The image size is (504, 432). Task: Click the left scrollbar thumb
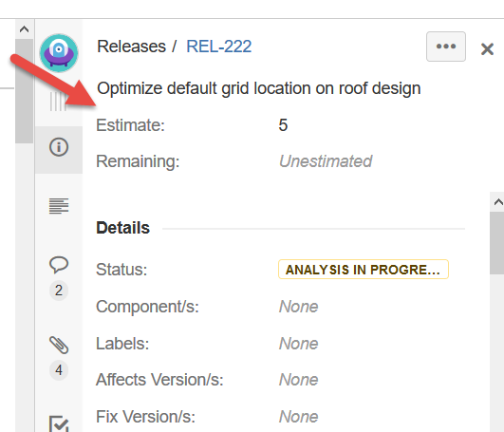24,91
